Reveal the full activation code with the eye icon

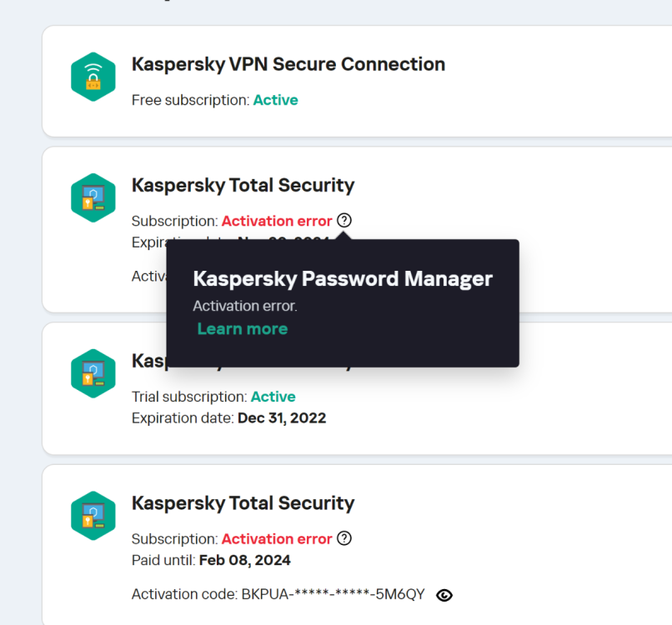coord(444,595)
